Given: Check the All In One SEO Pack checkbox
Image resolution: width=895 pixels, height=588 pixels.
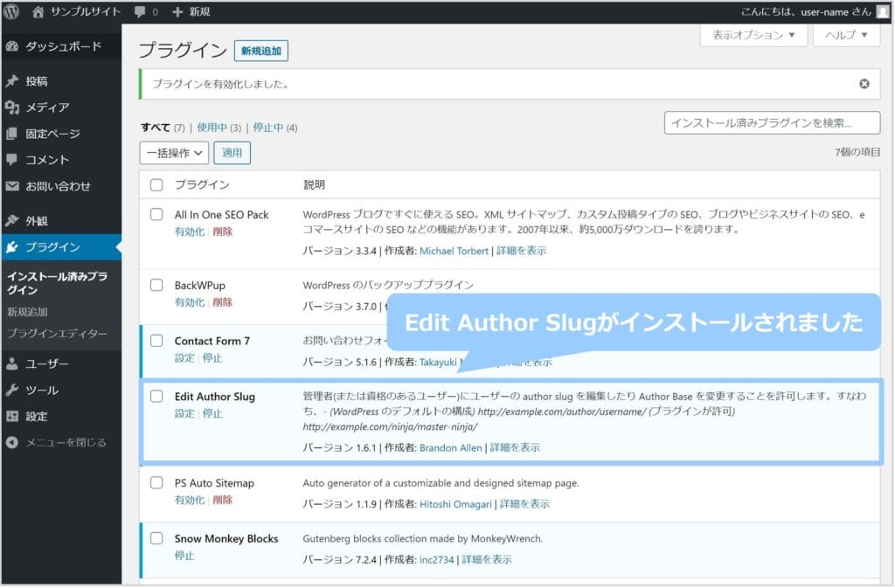Looking at the screenshot, I should click(x=156, y=214).
